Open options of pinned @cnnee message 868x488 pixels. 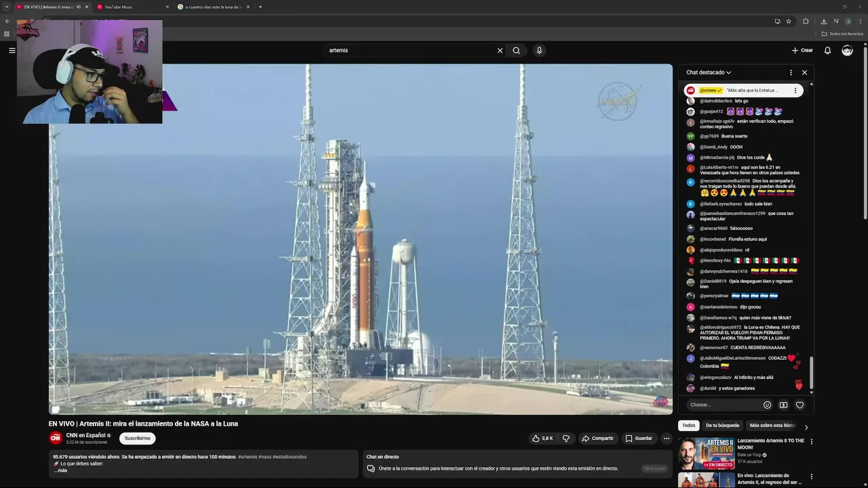click(795, 90)
